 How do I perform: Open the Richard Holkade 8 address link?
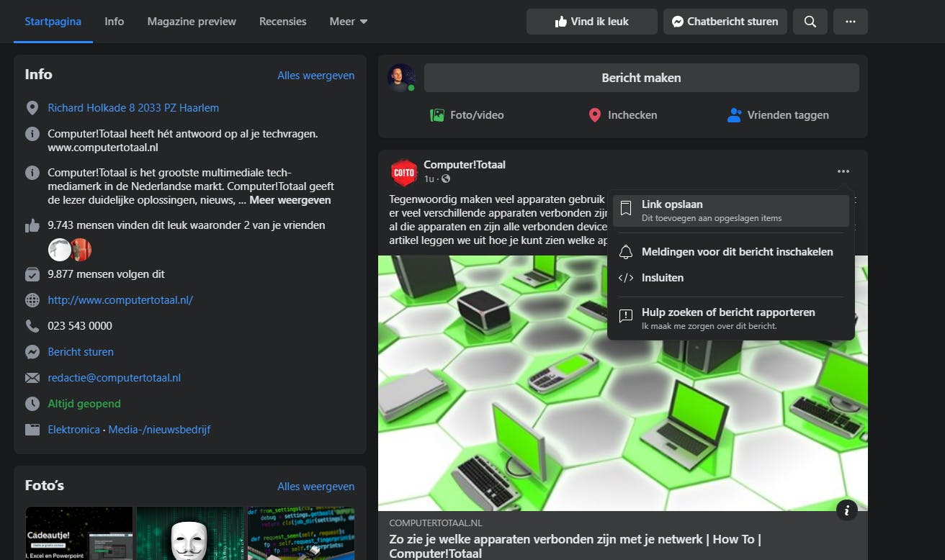tap(133, 108)
